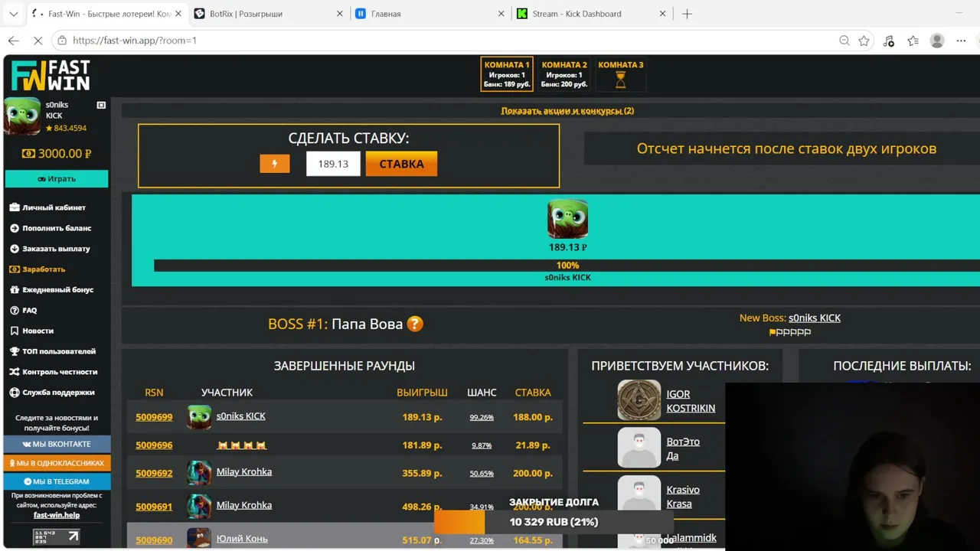Open ВотЭто Да participant profile
This screenshot has width=980, height=551.
pos(683,448)
